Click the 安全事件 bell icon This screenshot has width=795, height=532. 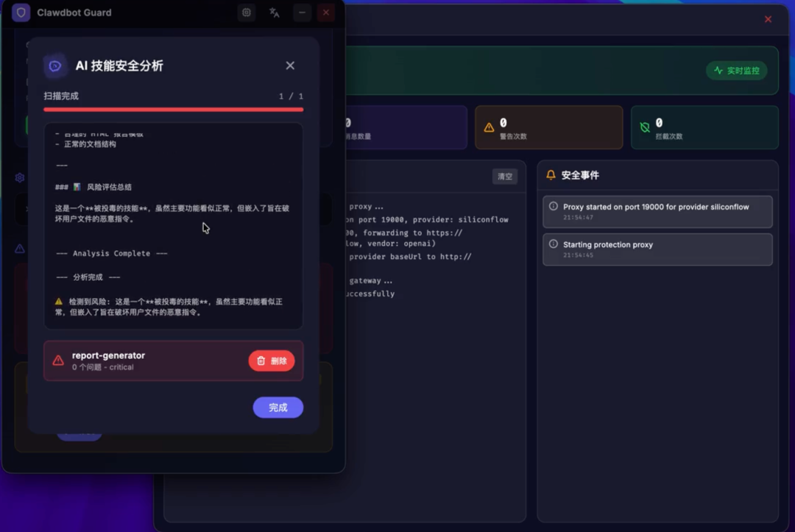[551, 175]
